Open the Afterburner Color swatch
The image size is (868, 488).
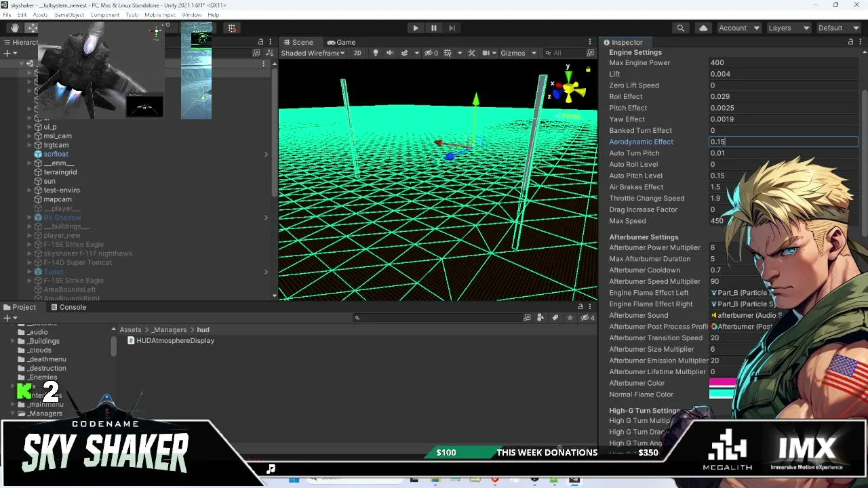click(722, 383)
